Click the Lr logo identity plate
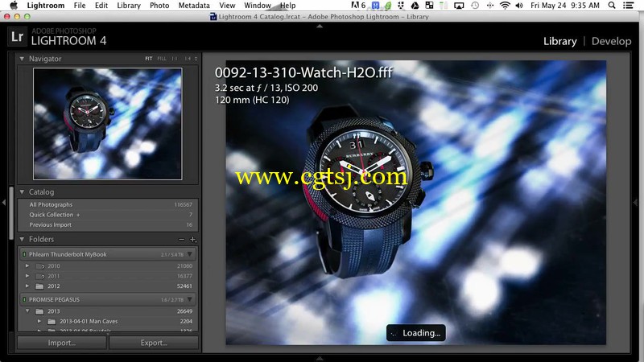Image resolution: width=644 pixels, height=362 pixels. pos(17,37)
